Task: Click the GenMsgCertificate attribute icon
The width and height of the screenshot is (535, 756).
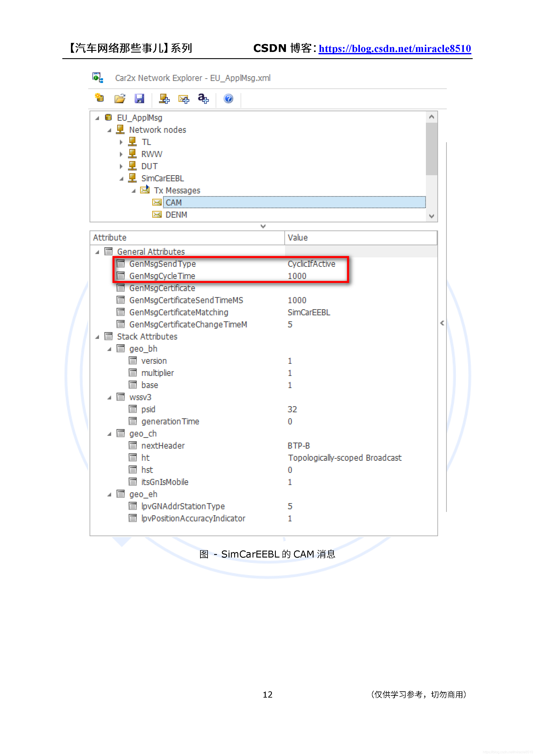Action: click(121, 288)
